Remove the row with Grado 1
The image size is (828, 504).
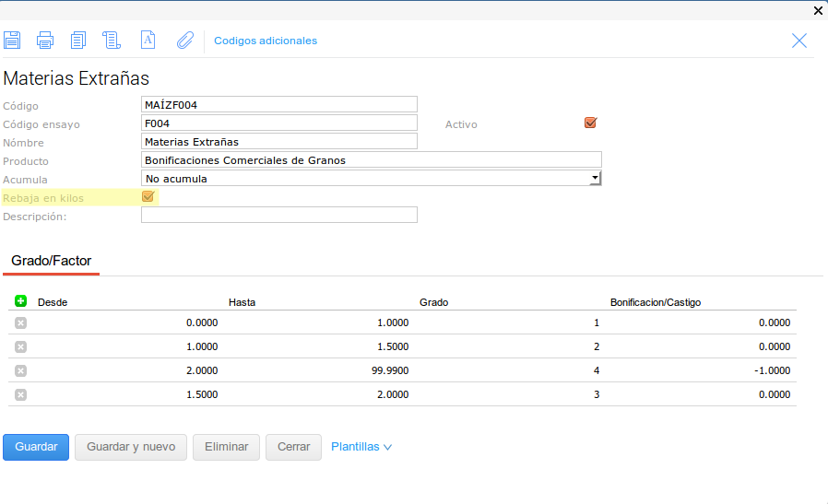[20, 322]
